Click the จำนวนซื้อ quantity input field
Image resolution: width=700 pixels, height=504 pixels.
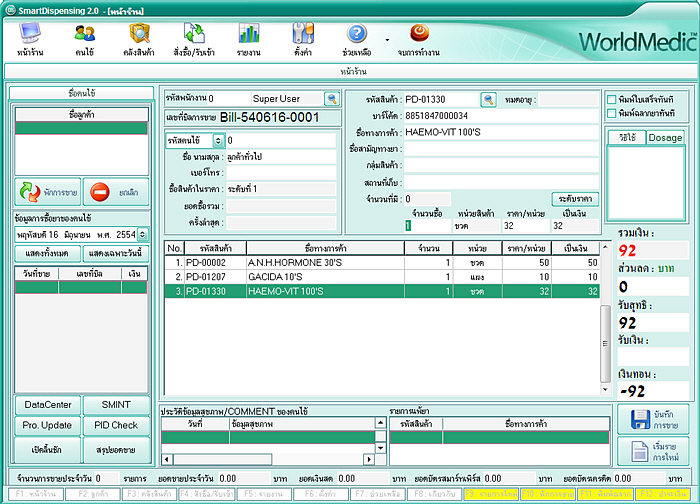tap(428, 226)
